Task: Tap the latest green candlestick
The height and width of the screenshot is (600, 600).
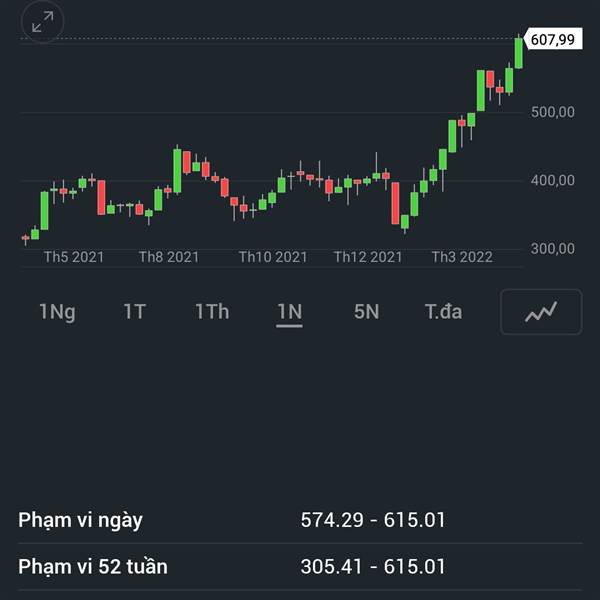Action: tap(519, 53)
